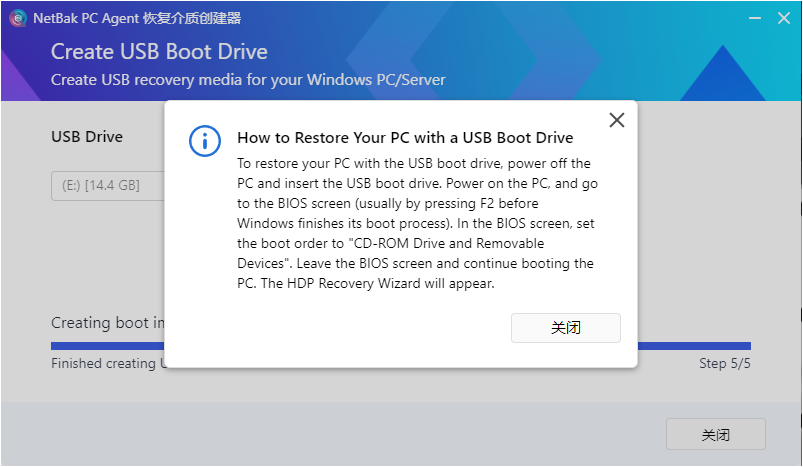
Task: Click 'How to Restore Your PC' dialog title
Action: [x=405, y=138]
